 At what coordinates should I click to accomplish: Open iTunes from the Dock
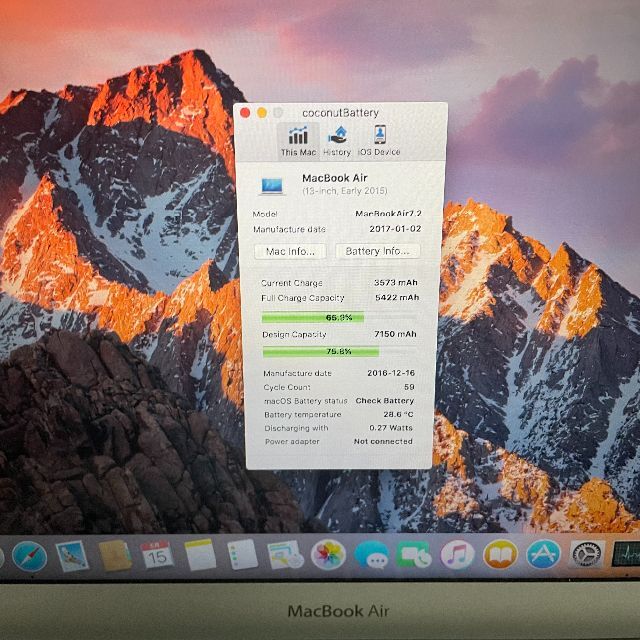tap(458, 555)
